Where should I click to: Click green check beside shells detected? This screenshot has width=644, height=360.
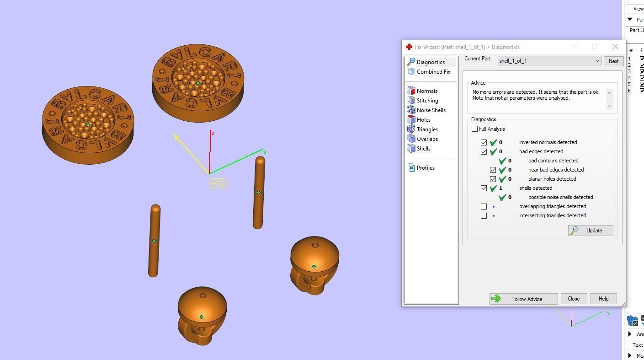coord(493,188)
